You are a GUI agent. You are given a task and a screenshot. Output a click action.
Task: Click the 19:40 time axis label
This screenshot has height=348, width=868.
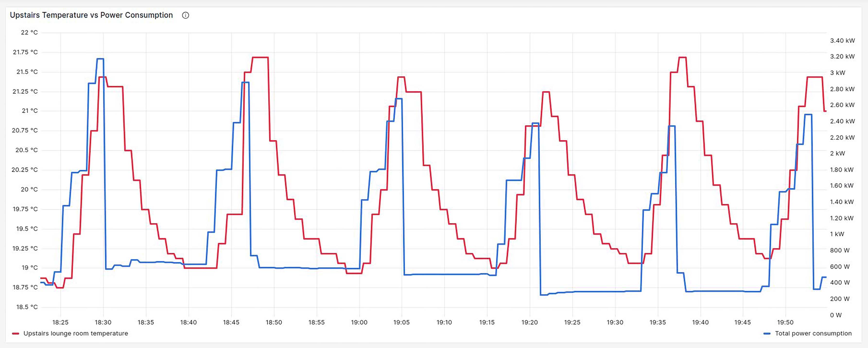[700, 322]
